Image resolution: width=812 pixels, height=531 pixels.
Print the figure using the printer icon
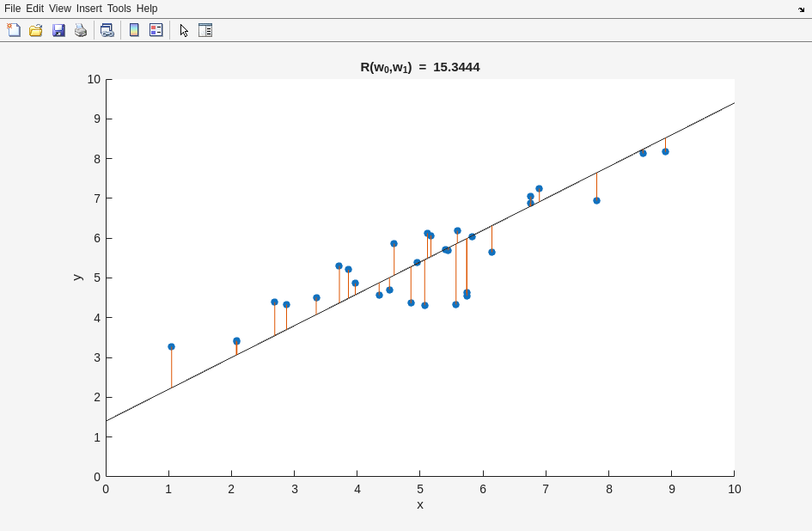[81, 30]
